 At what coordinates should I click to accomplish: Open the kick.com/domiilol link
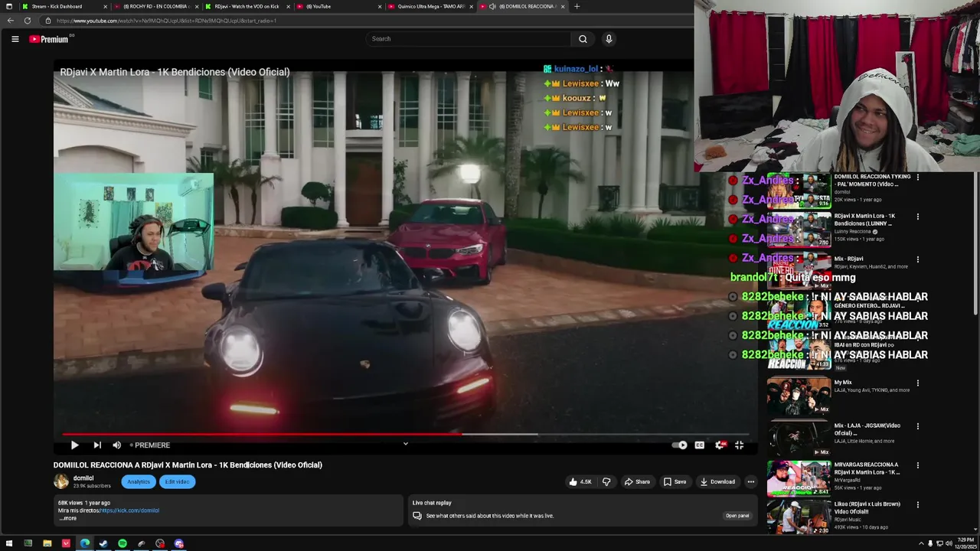129,510
